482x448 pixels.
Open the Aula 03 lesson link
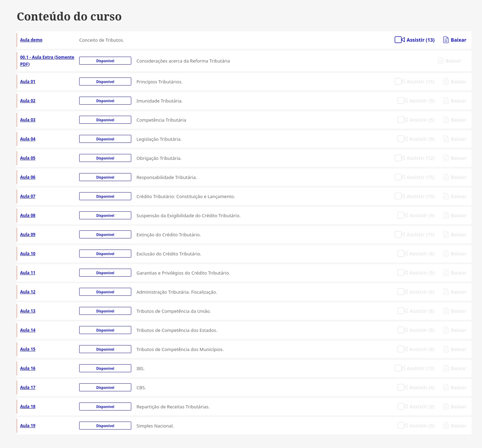28,120
